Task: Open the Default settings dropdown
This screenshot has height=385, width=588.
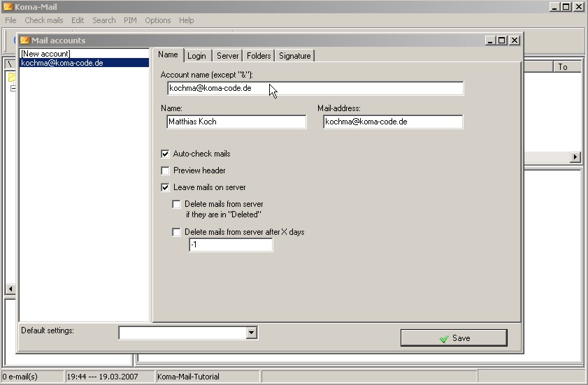Action: tap(251, 333)
